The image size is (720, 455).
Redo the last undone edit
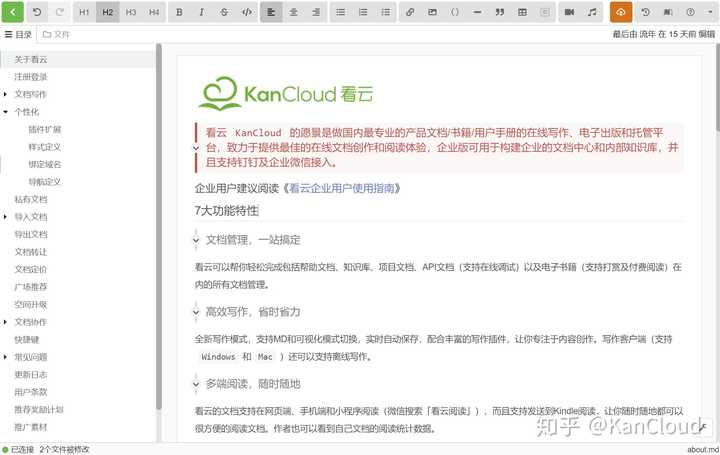coord(60,12)
